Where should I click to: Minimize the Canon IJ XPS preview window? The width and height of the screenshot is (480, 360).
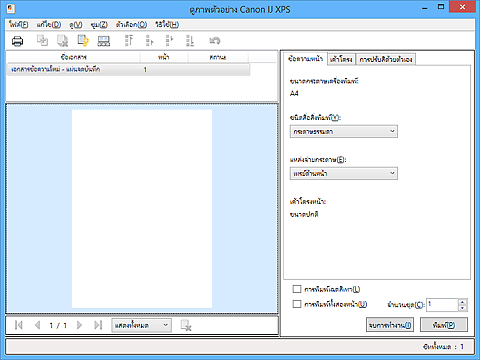[x=425, y=8]
